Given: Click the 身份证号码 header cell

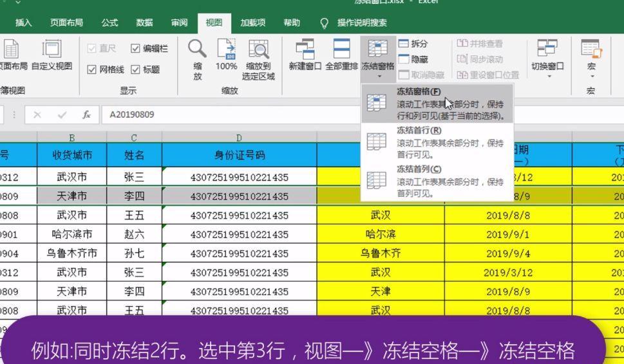Looking at the screenshot, I should 239,155.
